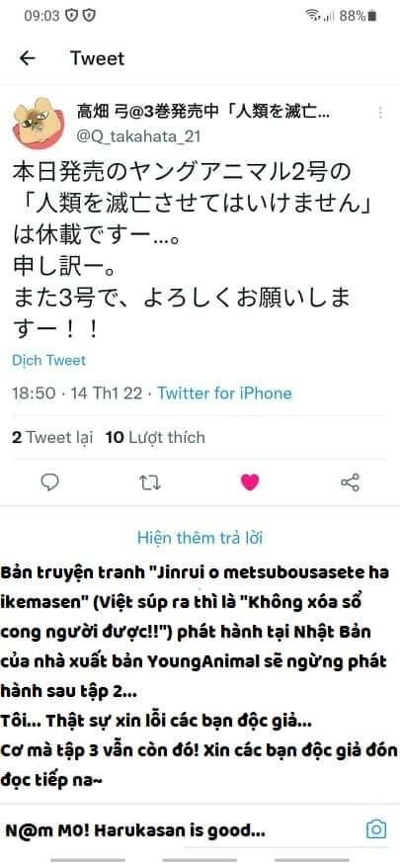
Task: Open the share icon
Action: pos(351,482)
